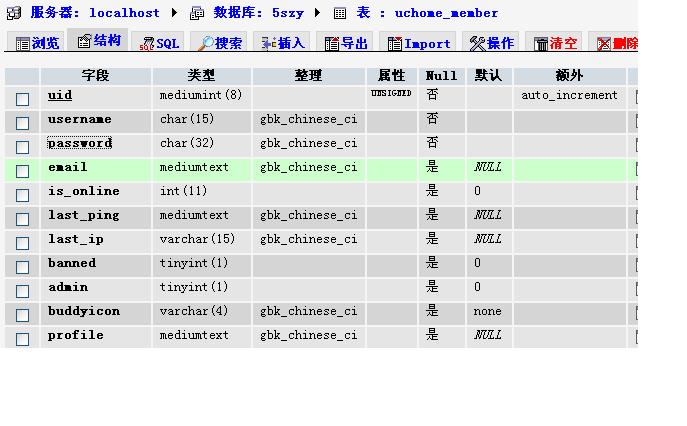This screenshot has height=426, width=687.
Task: Open the 搜索 (Search) tab
Action: 219,43
